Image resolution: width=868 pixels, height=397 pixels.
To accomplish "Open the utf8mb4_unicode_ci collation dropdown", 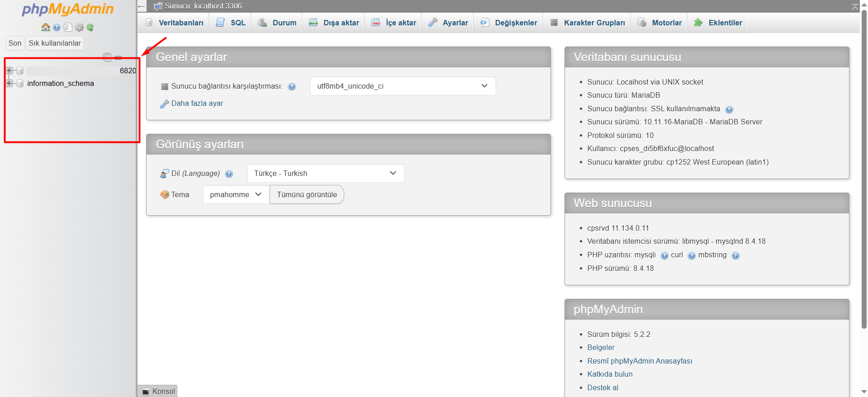I will pyautogui.click(x=402, y=86).
